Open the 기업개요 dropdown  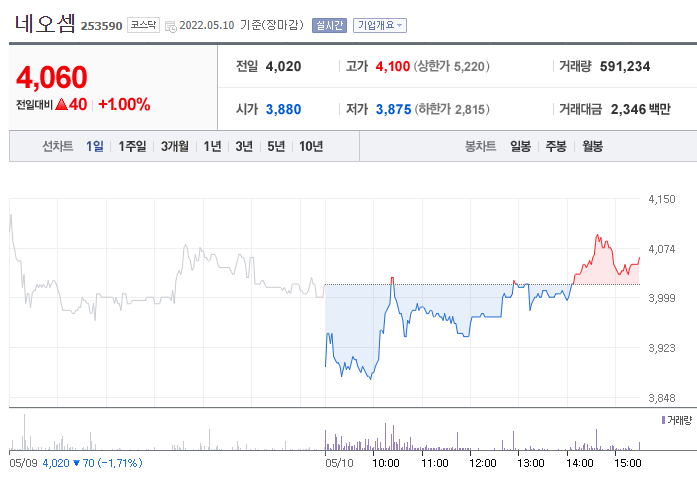(380, 25)
